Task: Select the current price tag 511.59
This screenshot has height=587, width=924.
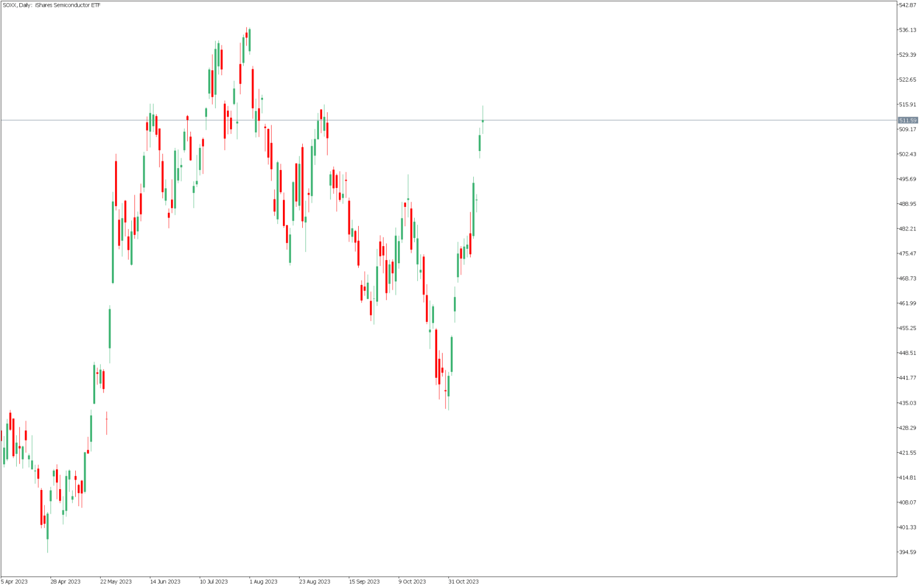Action: 907,120
